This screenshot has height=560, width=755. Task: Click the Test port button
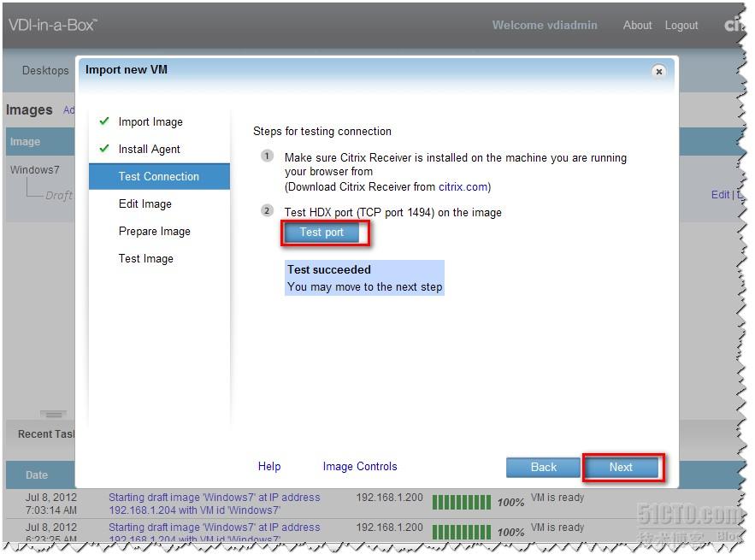pos(321,233)
